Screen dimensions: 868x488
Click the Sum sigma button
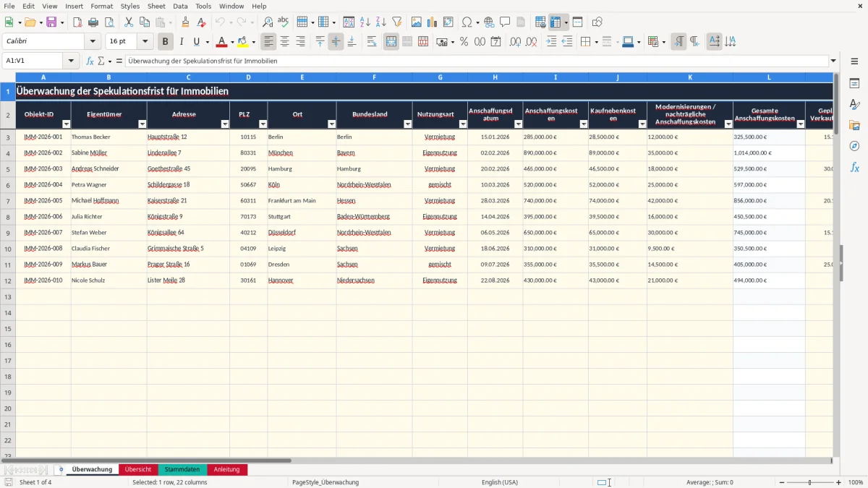click(101, 61)
